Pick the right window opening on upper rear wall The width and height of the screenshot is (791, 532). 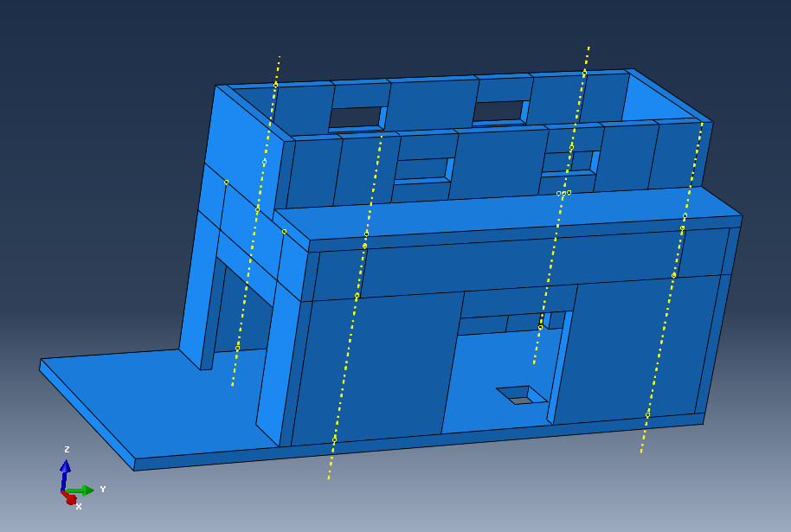point(498,112)
